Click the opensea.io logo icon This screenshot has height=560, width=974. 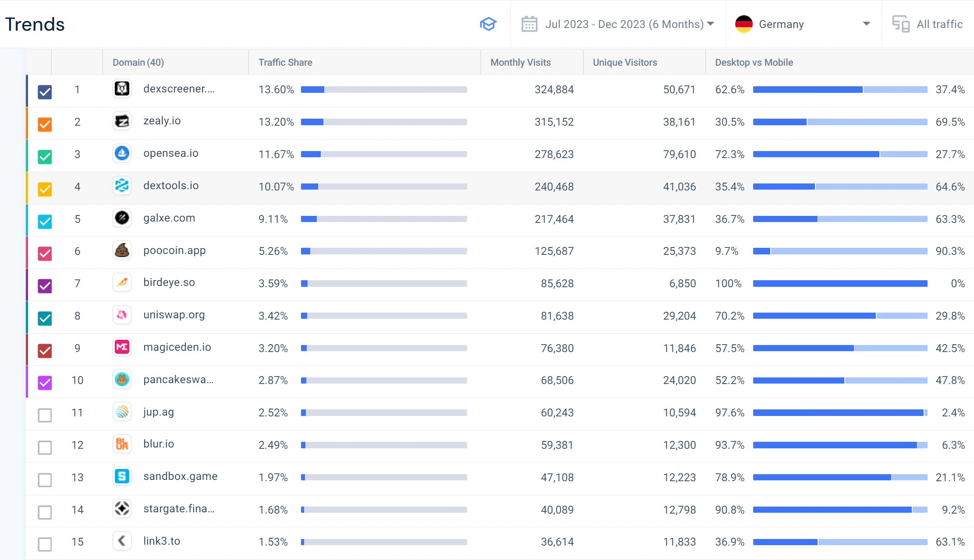[x=122, y=153]
